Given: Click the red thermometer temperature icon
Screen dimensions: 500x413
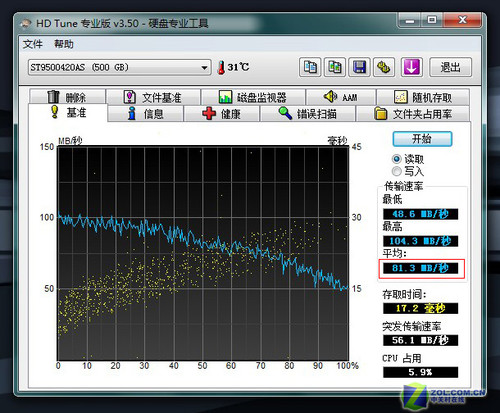Looking at the screenshot, I should 221,67.
